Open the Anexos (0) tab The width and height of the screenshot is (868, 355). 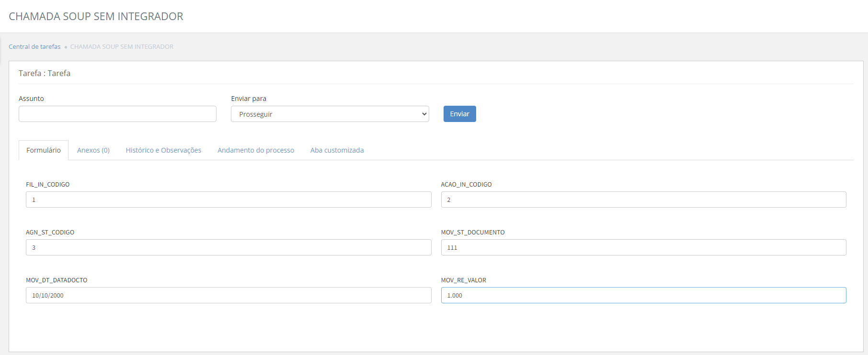(93, 150)
